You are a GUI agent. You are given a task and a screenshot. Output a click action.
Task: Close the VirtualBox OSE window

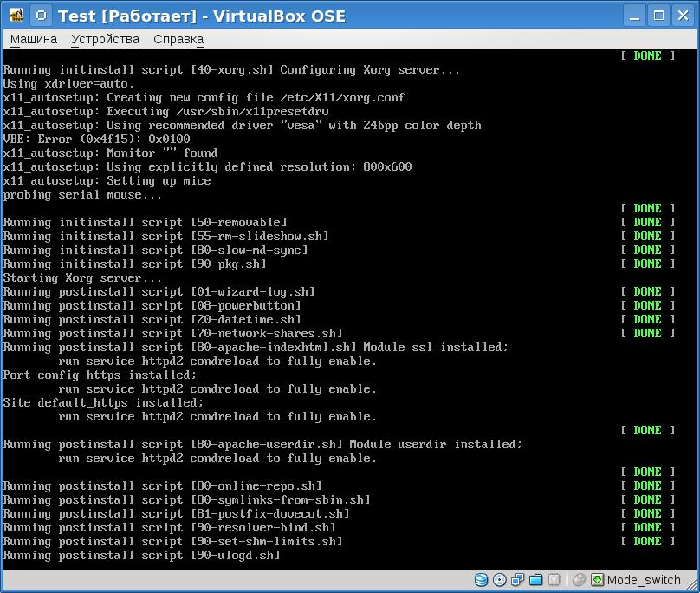coord(682,16)
